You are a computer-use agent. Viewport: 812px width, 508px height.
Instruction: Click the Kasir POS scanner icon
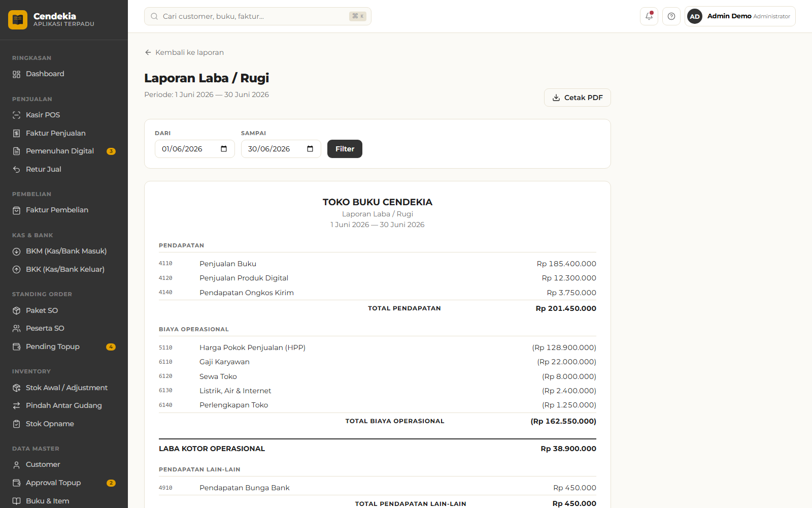click(16, 115)
